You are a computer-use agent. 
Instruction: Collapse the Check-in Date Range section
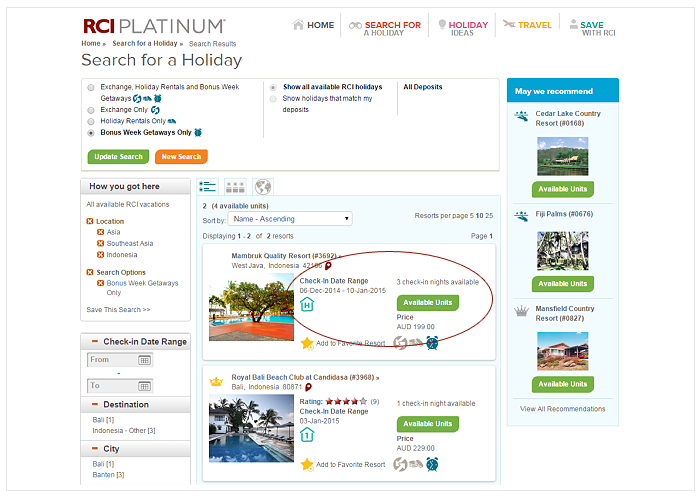click(x=95, y=342)
